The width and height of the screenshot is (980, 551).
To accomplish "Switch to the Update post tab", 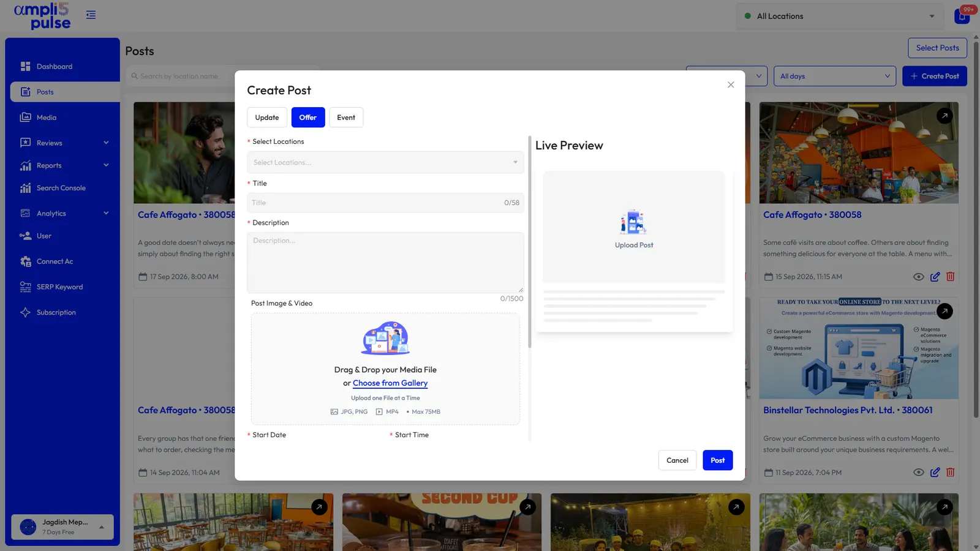I will tap(267, 118).
